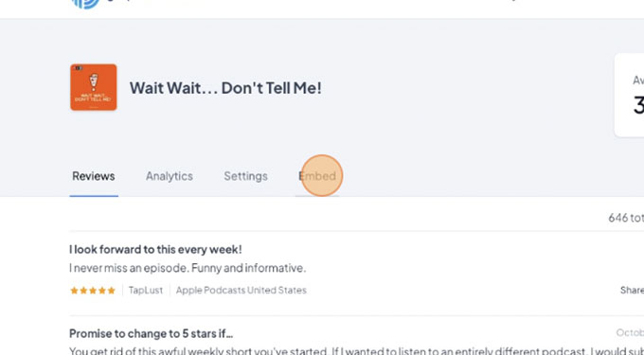Click the 646 total reviews count
644x355 pixels.
pyautogui.click(x=626, y=218)
